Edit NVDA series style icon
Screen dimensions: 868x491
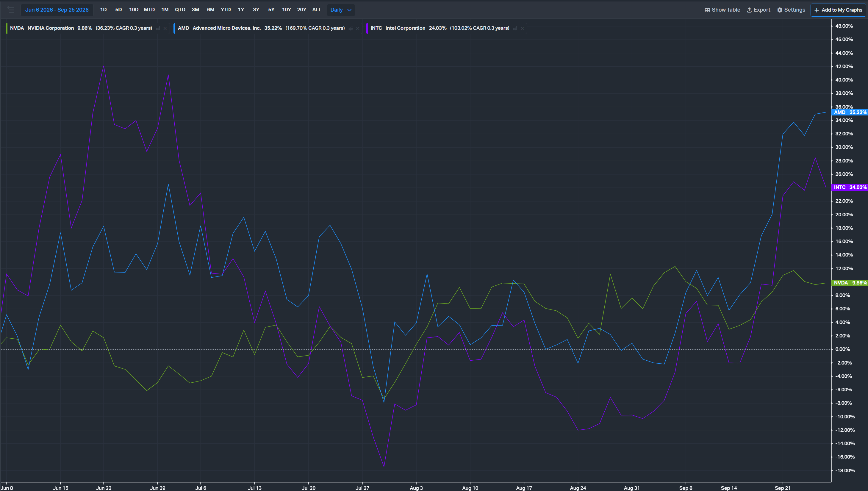coord(158,28)
